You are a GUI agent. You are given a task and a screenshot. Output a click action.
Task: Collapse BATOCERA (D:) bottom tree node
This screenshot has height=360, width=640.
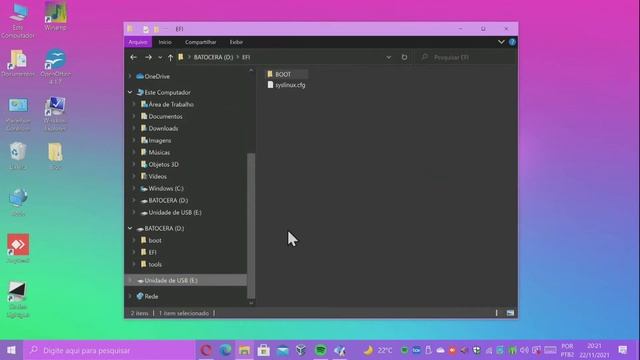point(130,228)
